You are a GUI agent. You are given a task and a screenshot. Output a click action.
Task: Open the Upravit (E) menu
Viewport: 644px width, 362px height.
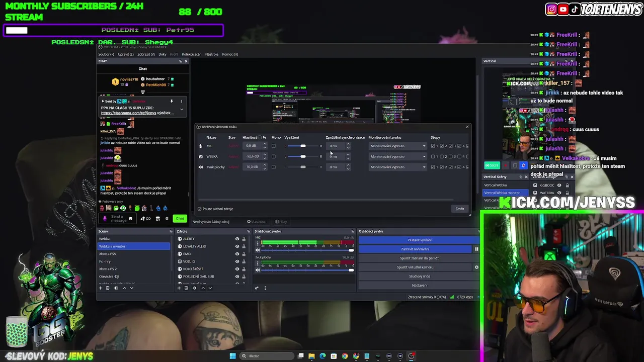click(126, 54)
